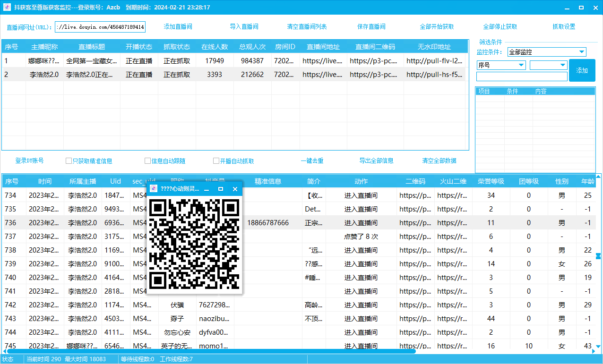Minimize the QR code popup window
Screen dimensions: 603x364
pos(207,189)
